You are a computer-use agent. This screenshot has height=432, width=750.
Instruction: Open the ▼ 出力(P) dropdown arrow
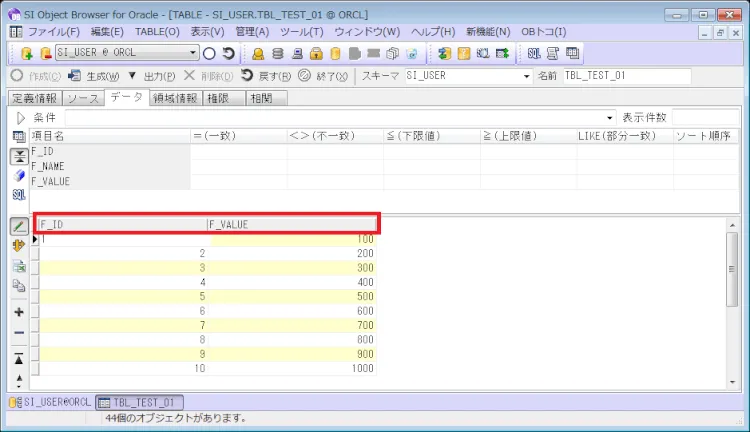click(x=132, y=76)
